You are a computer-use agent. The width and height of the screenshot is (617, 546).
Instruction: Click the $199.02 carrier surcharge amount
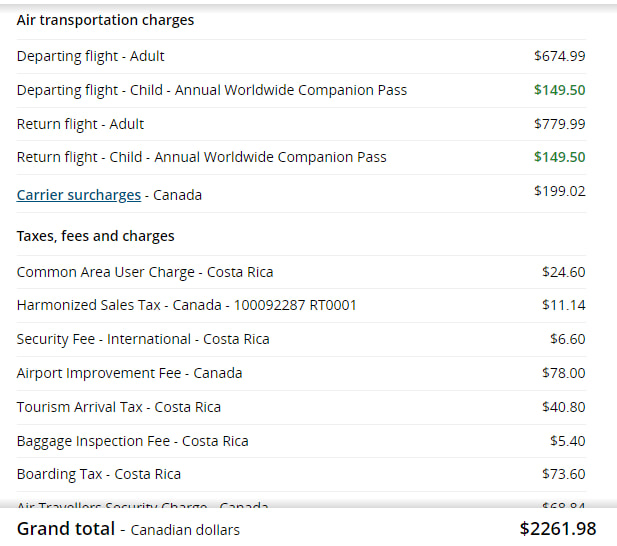(x=559, y=191)
